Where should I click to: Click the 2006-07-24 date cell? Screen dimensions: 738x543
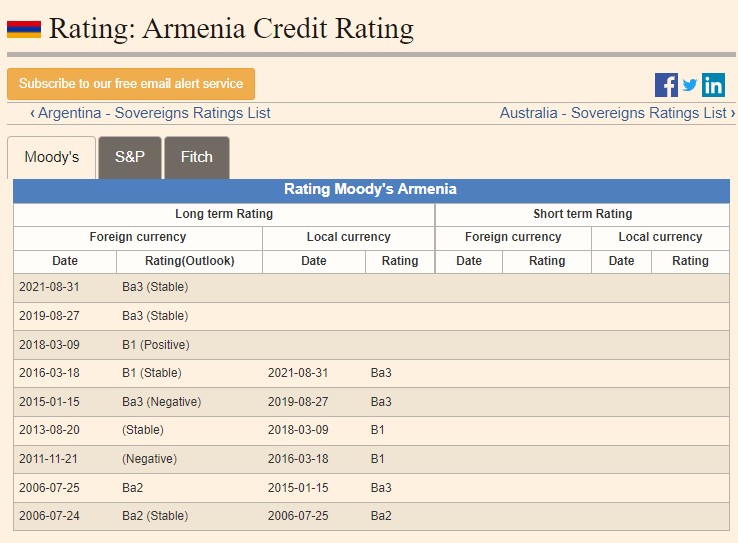point(49,516)
